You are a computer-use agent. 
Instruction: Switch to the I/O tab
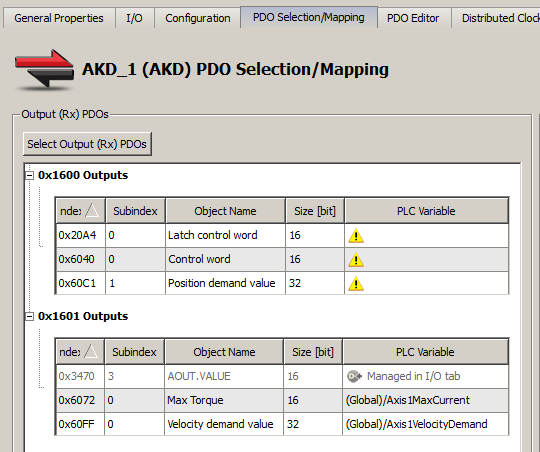pos(134,18)
